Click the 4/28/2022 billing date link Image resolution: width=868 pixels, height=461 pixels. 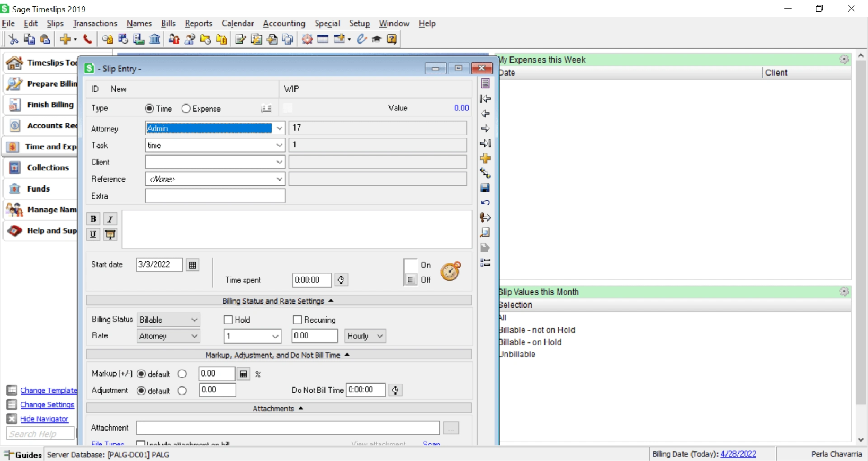(x=738, y=454)
